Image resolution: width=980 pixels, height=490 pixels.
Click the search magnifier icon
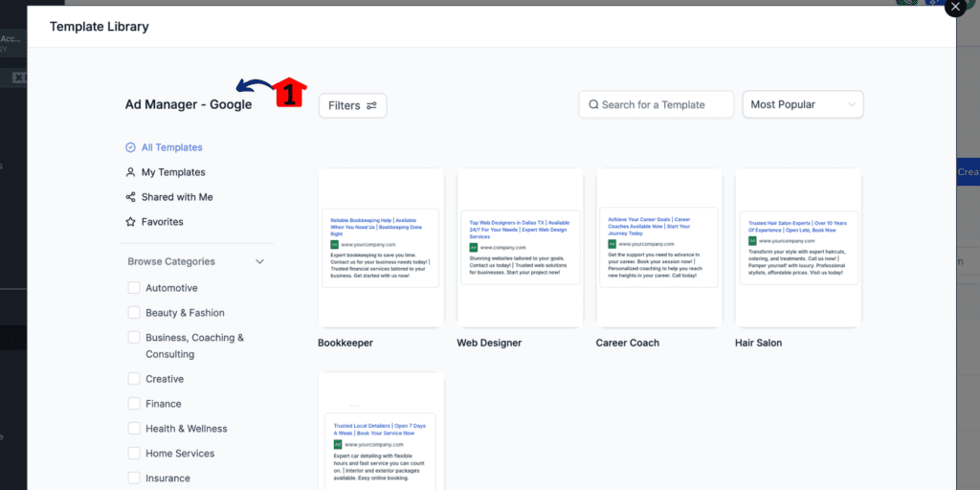[593, 104]
